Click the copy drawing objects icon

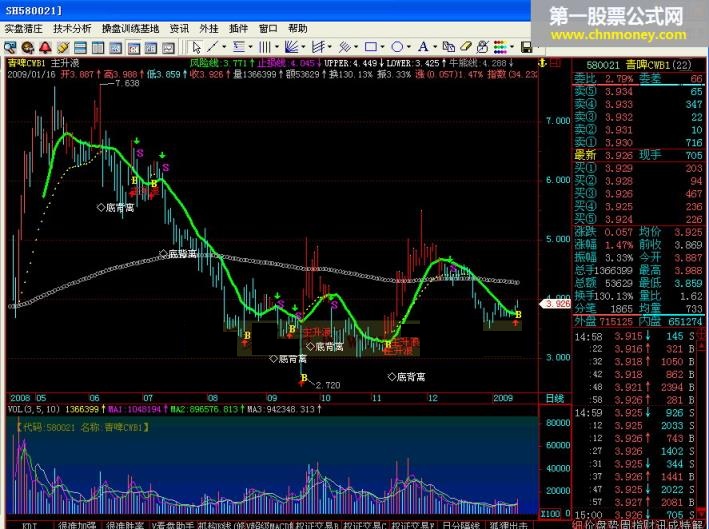click(x=449, y=47)
